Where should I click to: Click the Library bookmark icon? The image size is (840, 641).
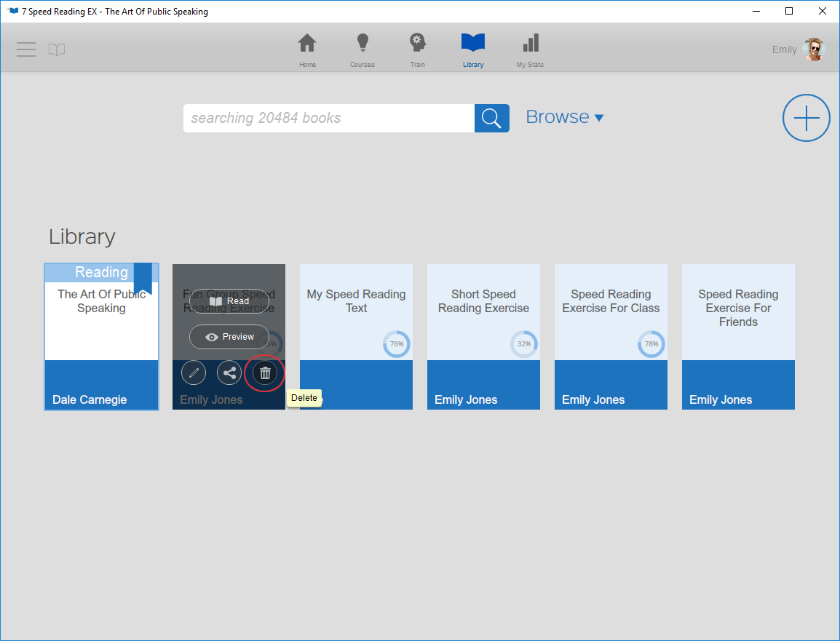coord(473,42)
